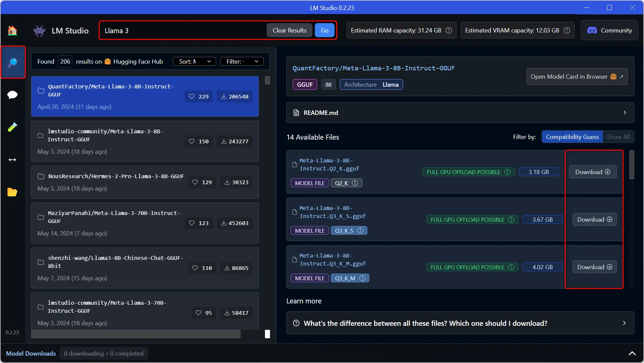This screenshot has height=363, width=644.
Task: Click the 123 likes on MaziyarPanahi model
Action: coord(199,223)
